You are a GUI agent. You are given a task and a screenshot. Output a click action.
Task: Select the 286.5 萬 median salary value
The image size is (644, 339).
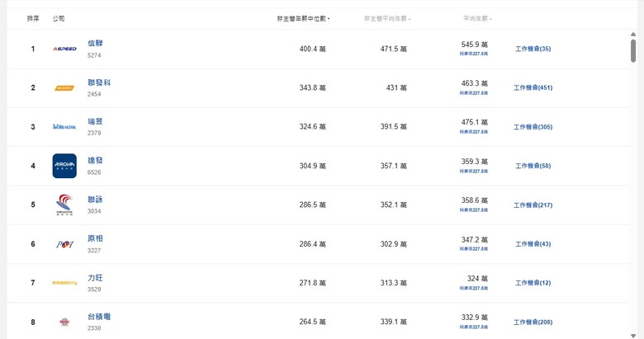coord(313,205)
